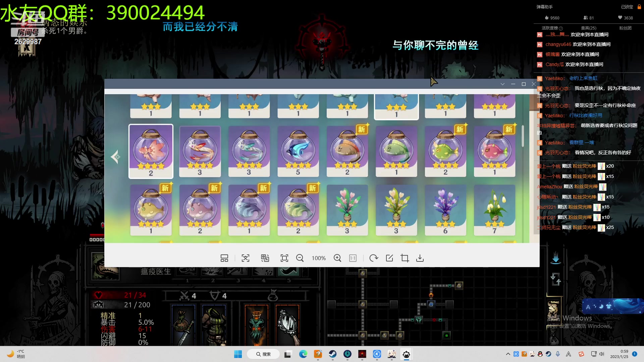Screen dimensions: 644x362
Task: Click the download/save image icon
Action: click(x=420, y=258)
